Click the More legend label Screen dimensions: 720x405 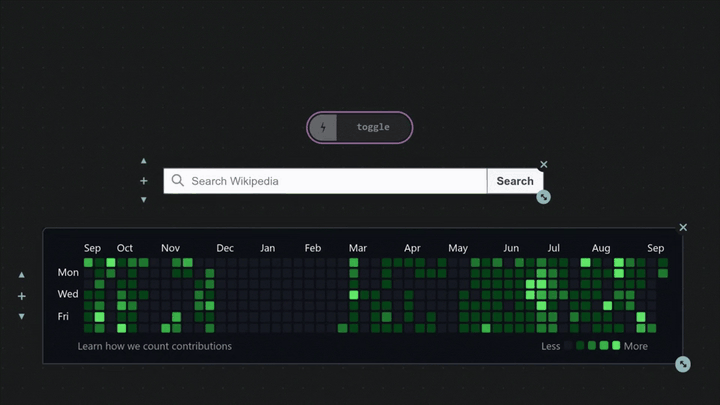coord(636,346)
